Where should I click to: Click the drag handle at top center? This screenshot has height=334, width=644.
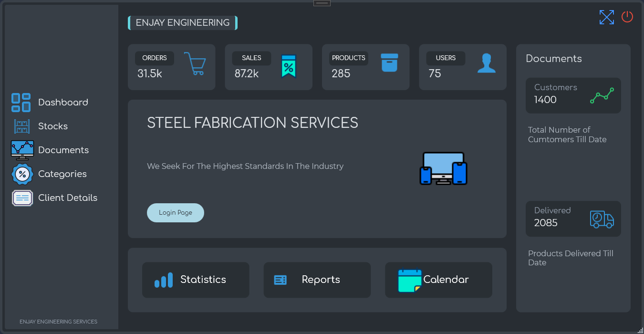[322, 3]
